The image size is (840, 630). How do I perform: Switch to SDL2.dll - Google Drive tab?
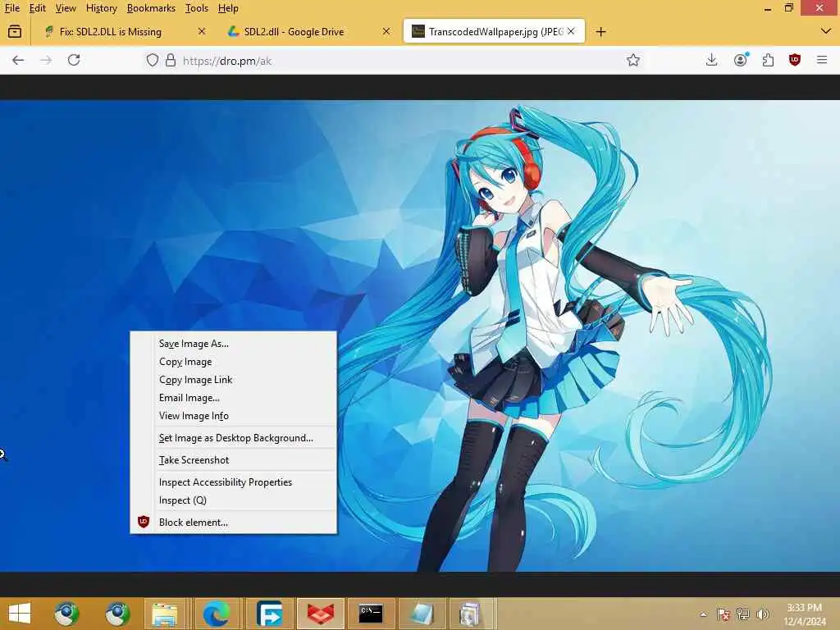click(x=309, y=32)
